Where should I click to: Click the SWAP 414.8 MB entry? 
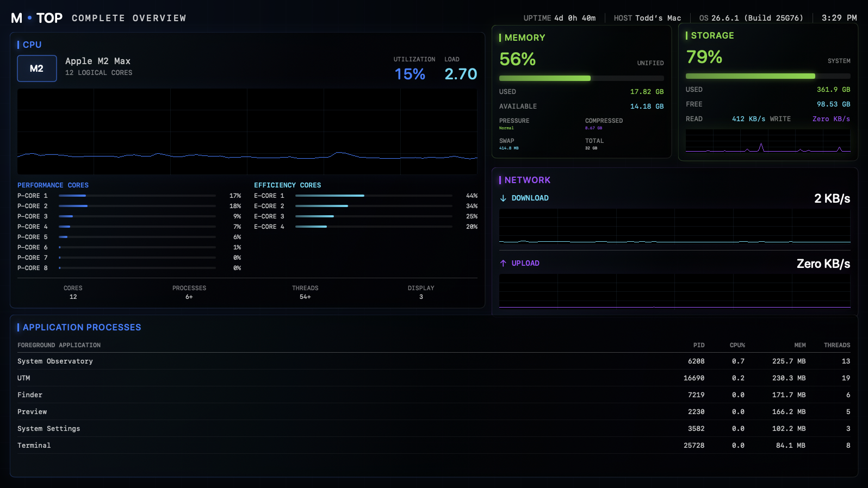509,144
